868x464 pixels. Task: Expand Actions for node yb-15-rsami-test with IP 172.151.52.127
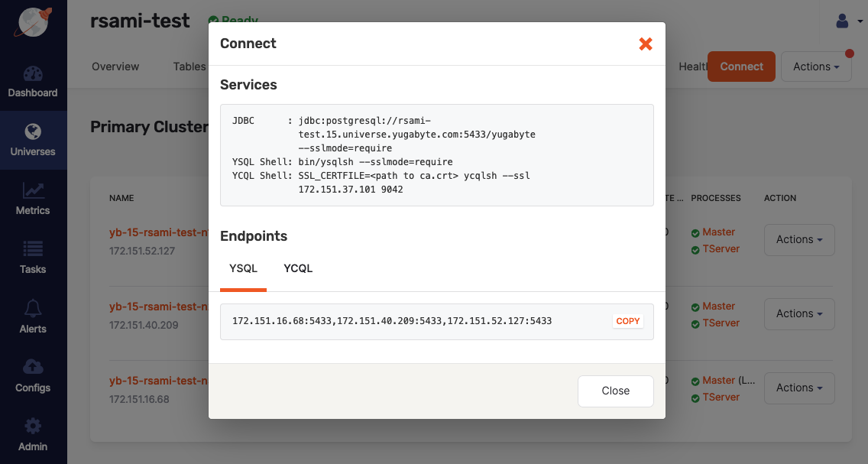799,239
